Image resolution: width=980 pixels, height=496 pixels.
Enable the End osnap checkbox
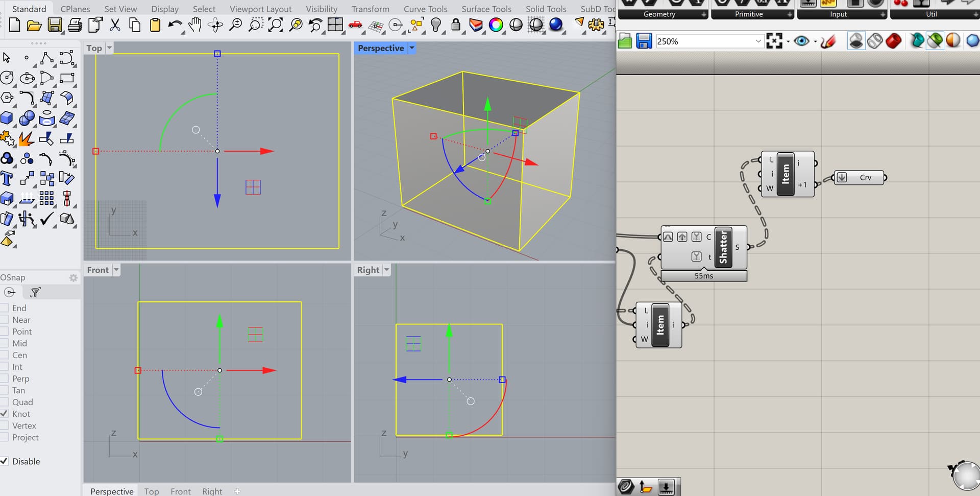point(5,308)
